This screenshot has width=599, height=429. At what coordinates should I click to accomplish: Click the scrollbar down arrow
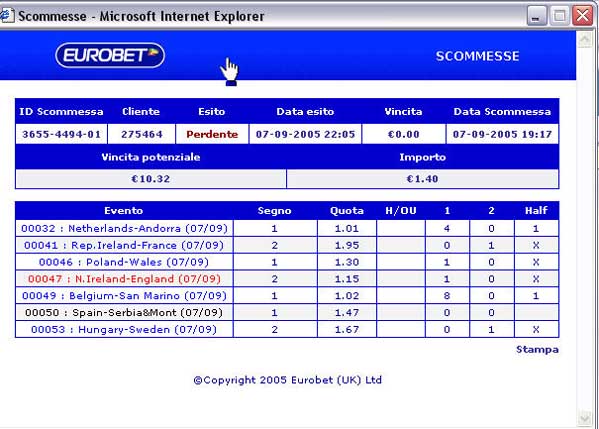click(x=585, y=419)
